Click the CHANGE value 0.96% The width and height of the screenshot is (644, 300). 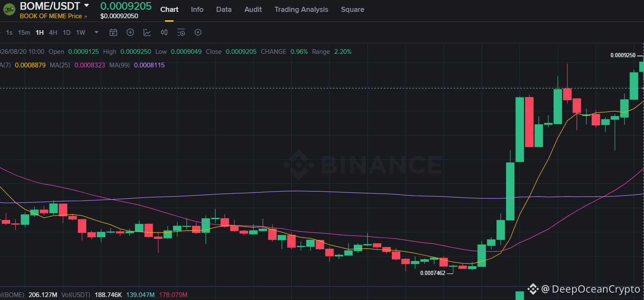tap(299, 52)
